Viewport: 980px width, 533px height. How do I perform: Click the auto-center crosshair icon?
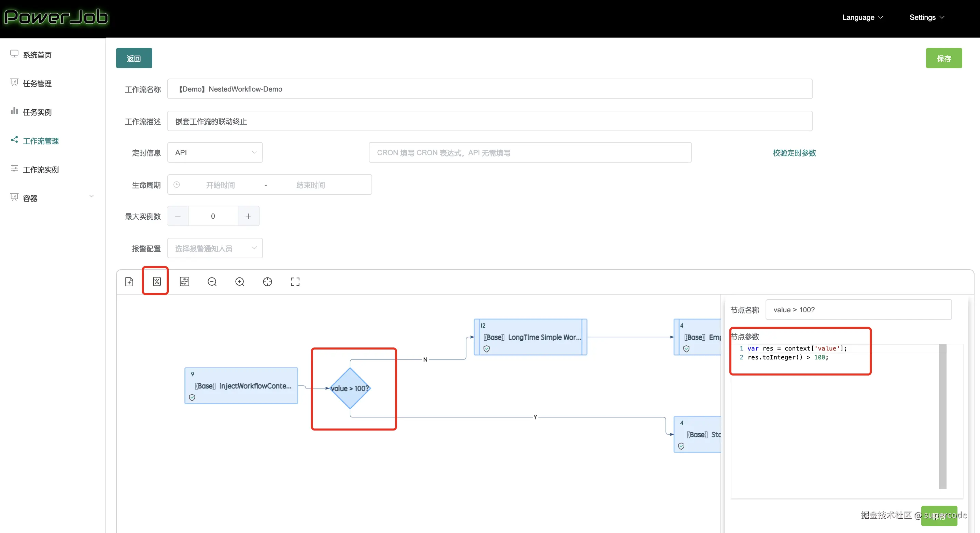[267, 282]
